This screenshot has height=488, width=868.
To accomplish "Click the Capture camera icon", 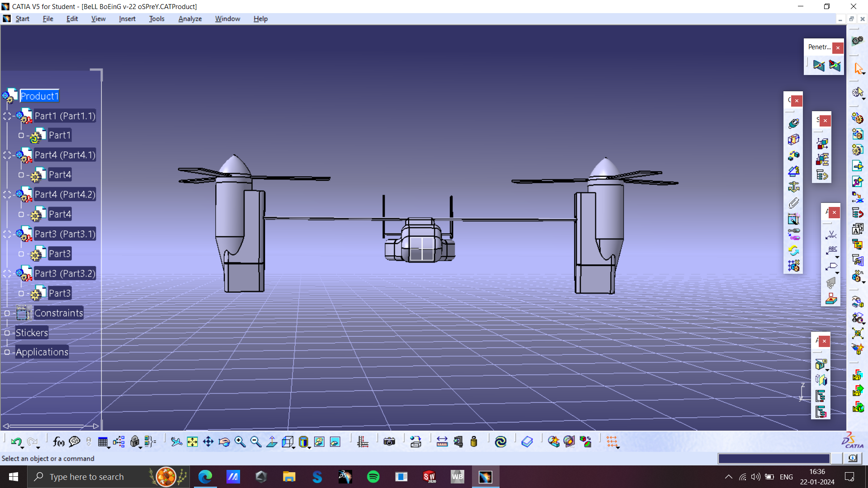I will click(389, 441).
